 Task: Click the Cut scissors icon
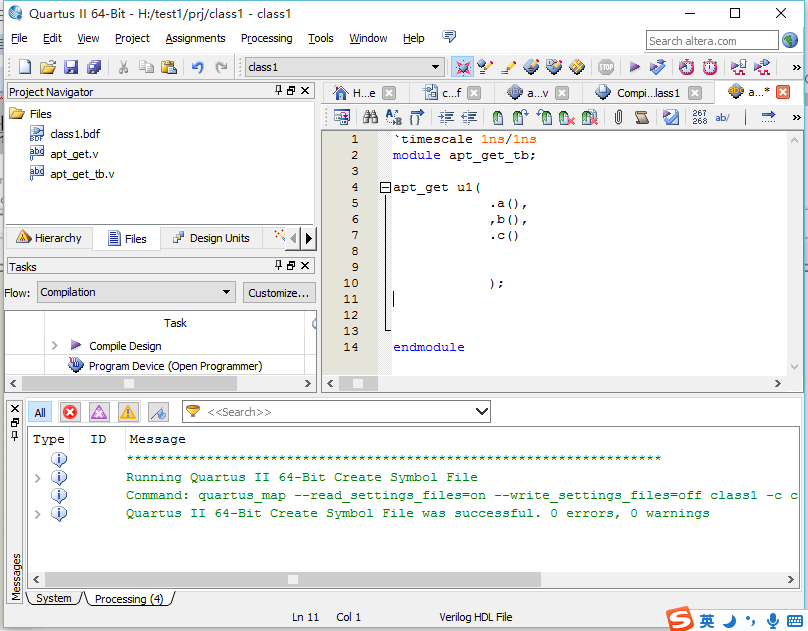coord(123,67)
